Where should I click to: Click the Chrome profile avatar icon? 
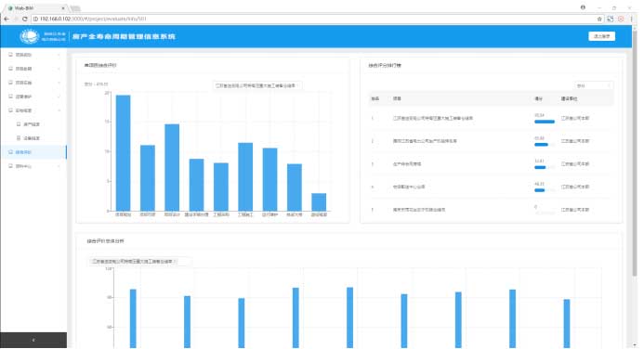(583, 7)
